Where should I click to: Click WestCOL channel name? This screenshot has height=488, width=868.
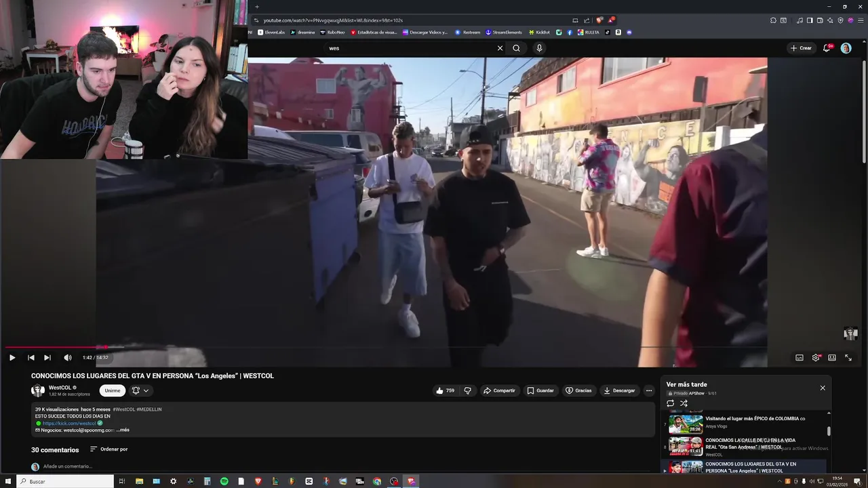(x=60, y=388)
